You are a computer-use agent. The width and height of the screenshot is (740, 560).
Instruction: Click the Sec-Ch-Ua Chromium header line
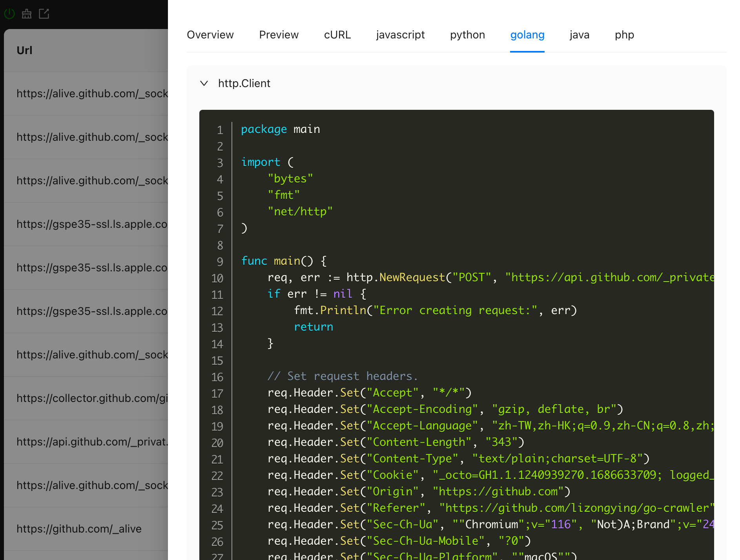coord(490,525)
